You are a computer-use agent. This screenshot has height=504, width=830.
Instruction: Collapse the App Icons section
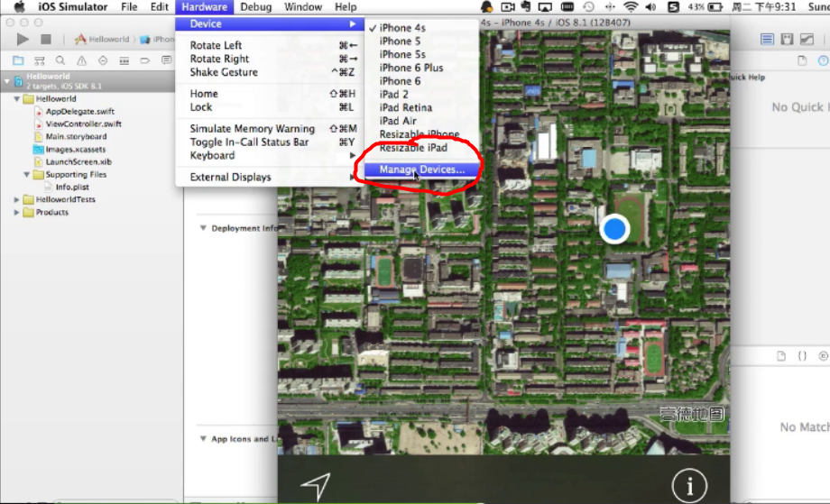click(203, 438)
